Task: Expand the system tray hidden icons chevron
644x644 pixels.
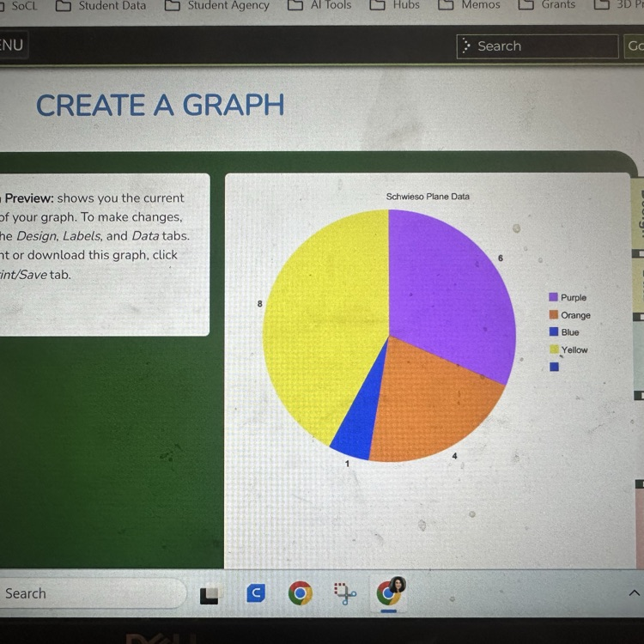Action: tap(634, 593)
